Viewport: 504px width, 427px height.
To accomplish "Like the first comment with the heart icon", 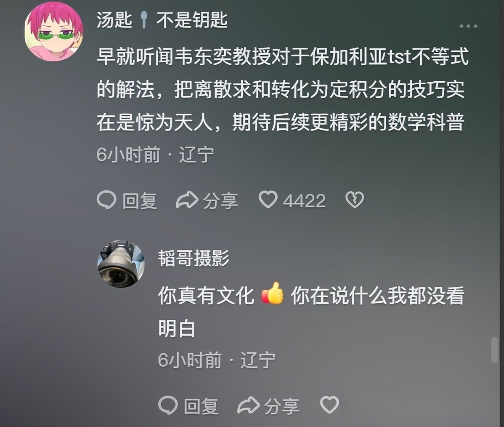I will coord(268,199).
